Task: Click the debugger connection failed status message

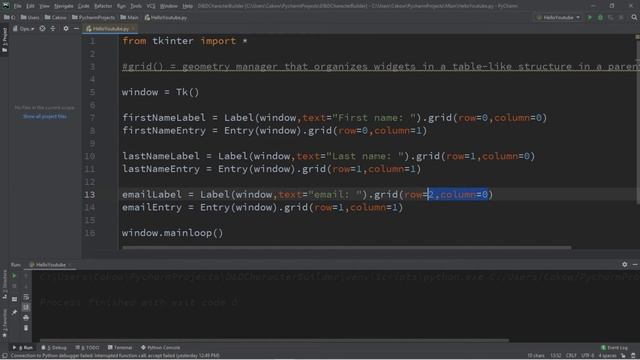Action: 116,356
